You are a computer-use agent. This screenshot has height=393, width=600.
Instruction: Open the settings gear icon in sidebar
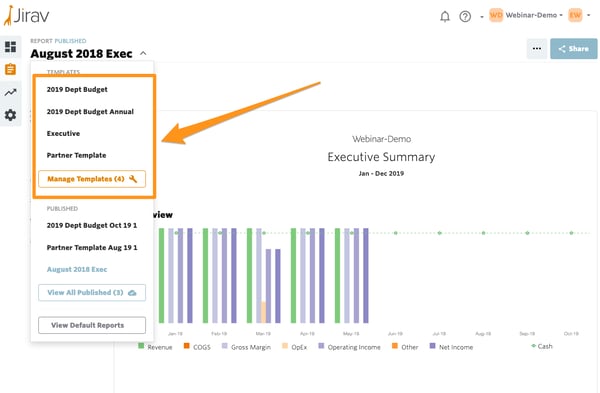click(10, 115)
